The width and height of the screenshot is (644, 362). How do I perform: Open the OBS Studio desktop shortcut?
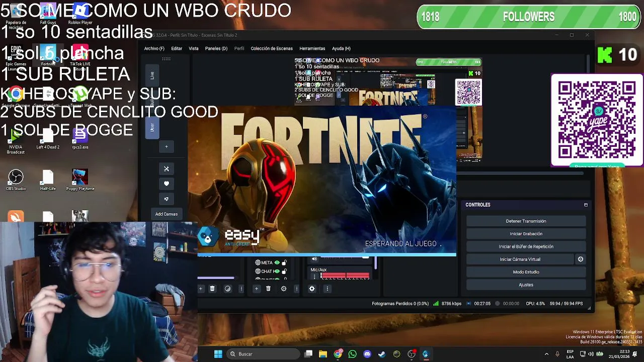pos(16,180)
